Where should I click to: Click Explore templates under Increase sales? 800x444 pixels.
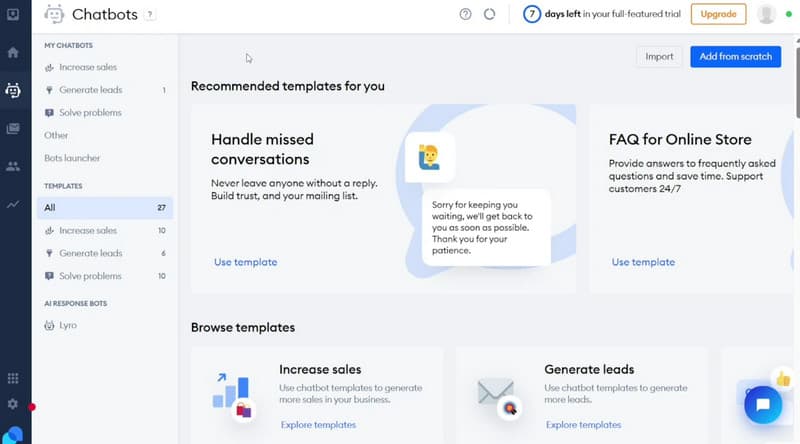(x=318, y=425)
